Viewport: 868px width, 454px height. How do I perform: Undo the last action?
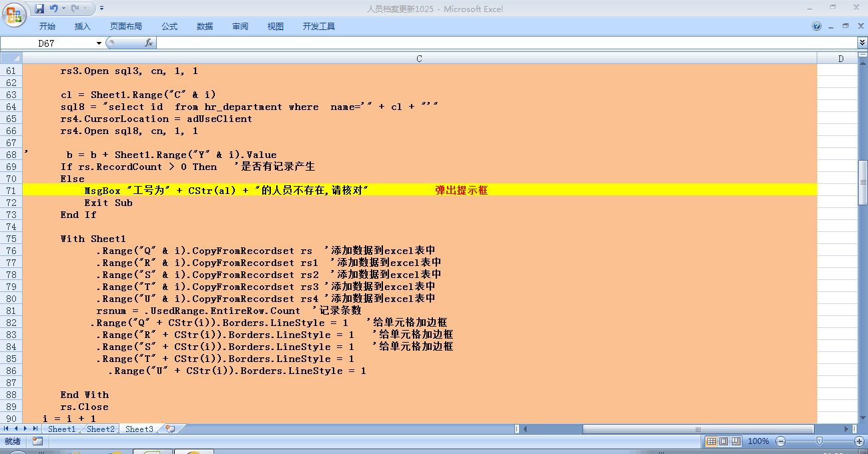[54, 9]
